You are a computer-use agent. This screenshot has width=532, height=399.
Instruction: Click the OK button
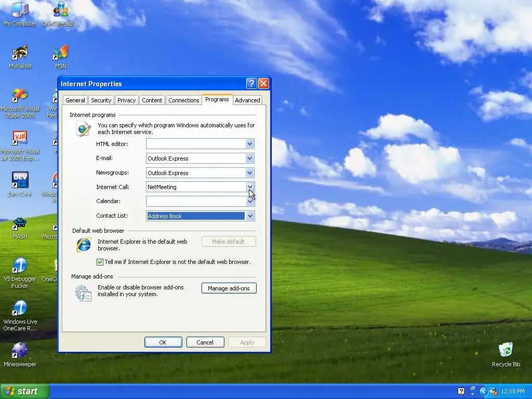(163, 342)
